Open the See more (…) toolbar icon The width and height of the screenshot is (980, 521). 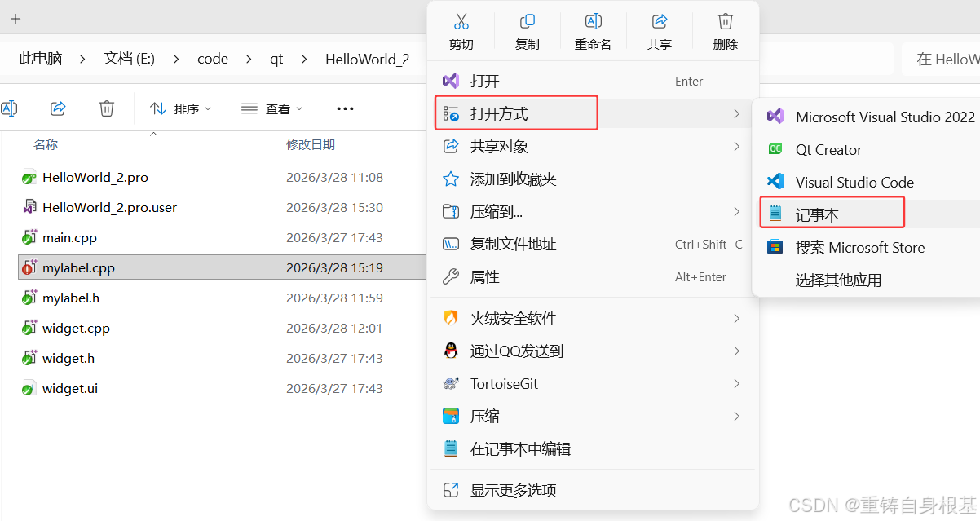coord(344,108)
